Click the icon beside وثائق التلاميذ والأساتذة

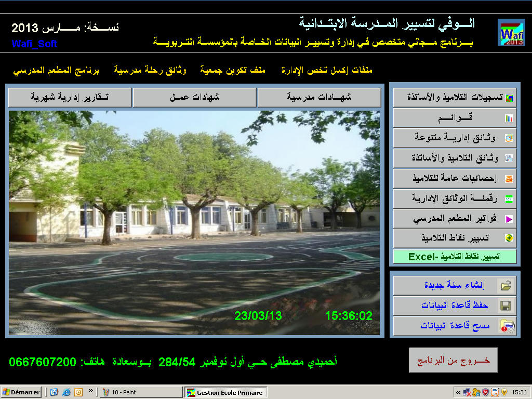tap(509, 158)
